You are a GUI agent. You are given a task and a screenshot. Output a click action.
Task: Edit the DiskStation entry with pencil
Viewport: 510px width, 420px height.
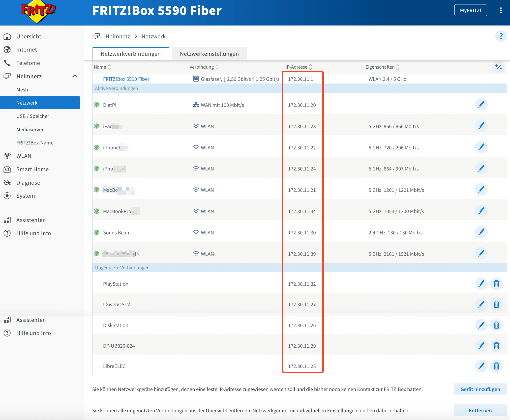(481, 325)
